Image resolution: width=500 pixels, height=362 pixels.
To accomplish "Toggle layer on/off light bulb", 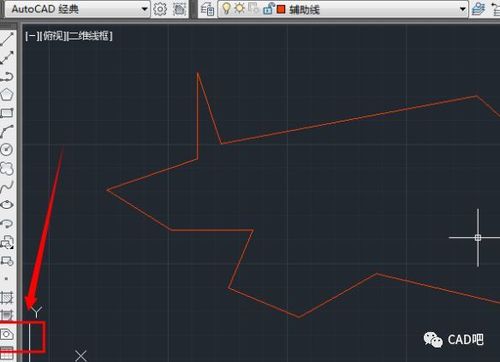I will point(226,9).
